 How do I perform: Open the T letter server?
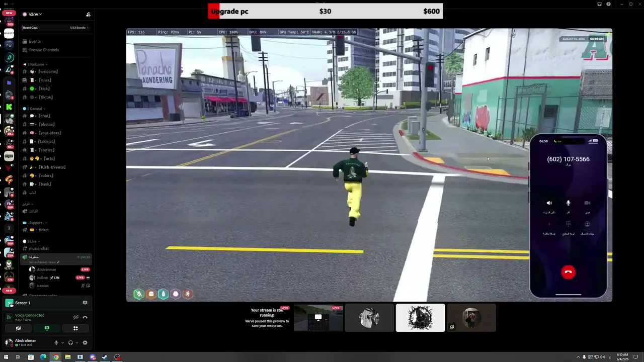[9, 228]
